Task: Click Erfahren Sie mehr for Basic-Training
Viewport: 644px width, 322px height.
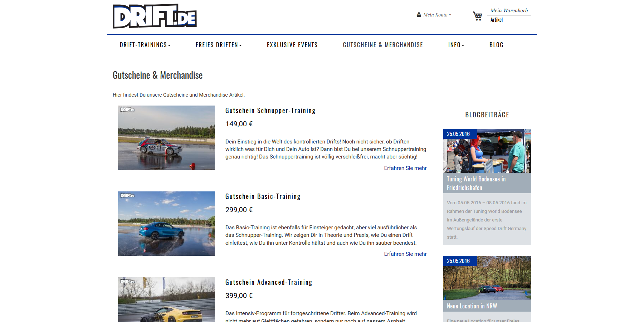Action: 405,254
